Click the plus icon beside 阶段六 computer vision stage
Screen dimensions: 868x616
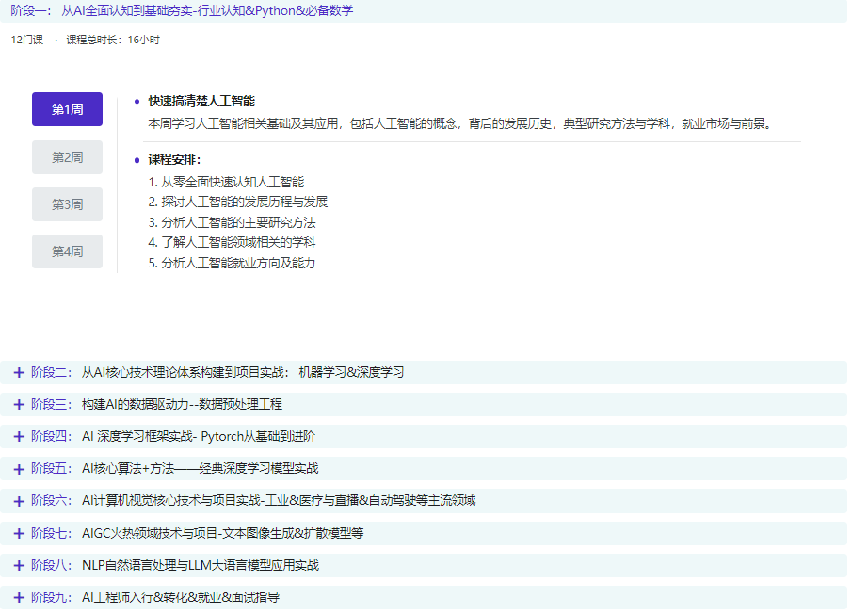[19, 500]
